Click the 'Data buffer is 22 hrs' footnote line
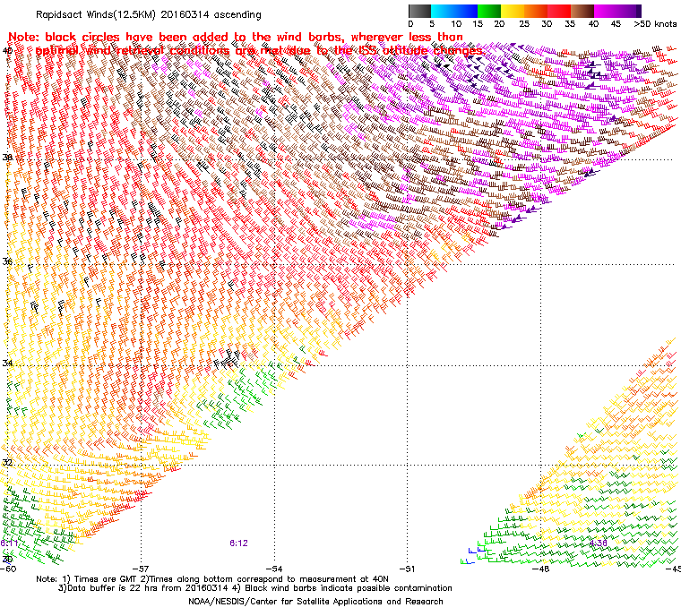681x616 pixels. pos(255,588)
